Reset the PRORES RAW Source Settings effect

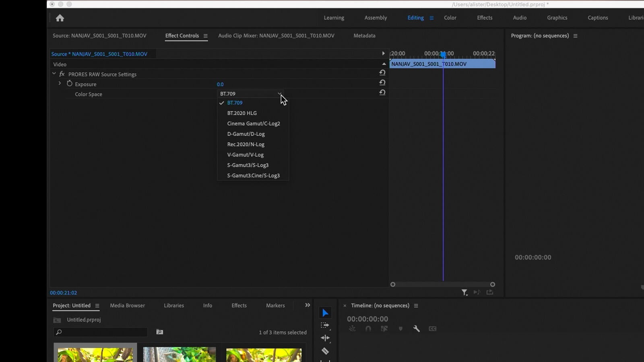382,72
